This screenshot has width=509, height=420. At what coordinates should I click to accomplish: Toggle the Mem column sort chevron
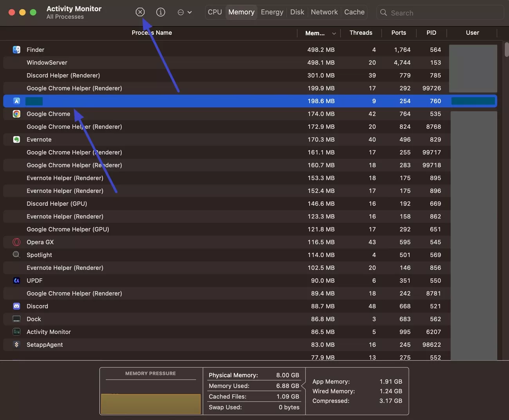(x=334, y=33)
